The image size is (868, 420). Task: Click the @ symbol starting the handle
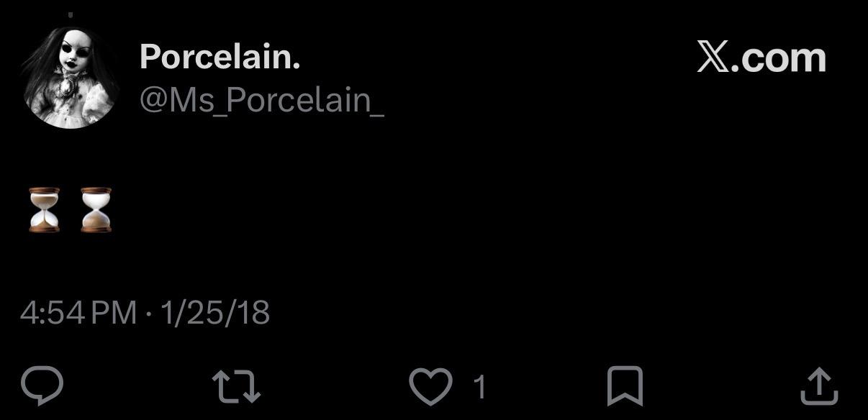pyautogui.click(x=153, y=100)
